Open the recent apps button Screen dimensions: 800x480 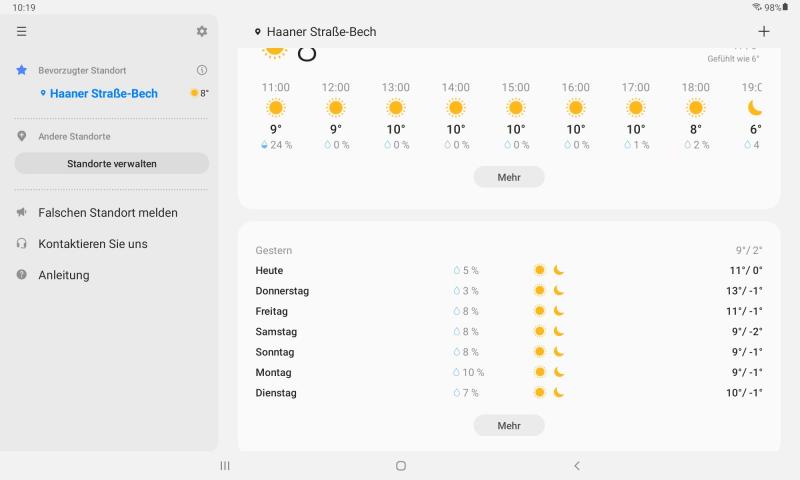click(225, 466)
